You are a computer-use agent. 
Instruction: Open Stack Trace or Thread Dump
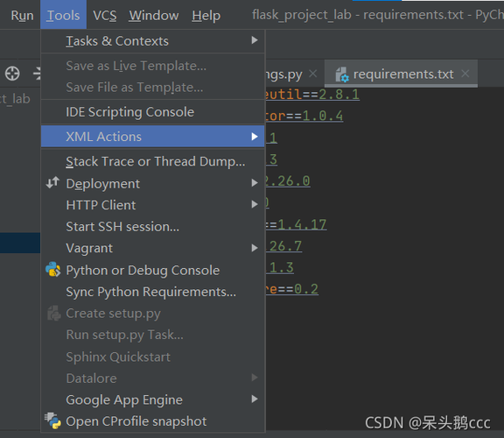(x=153, y=161)
